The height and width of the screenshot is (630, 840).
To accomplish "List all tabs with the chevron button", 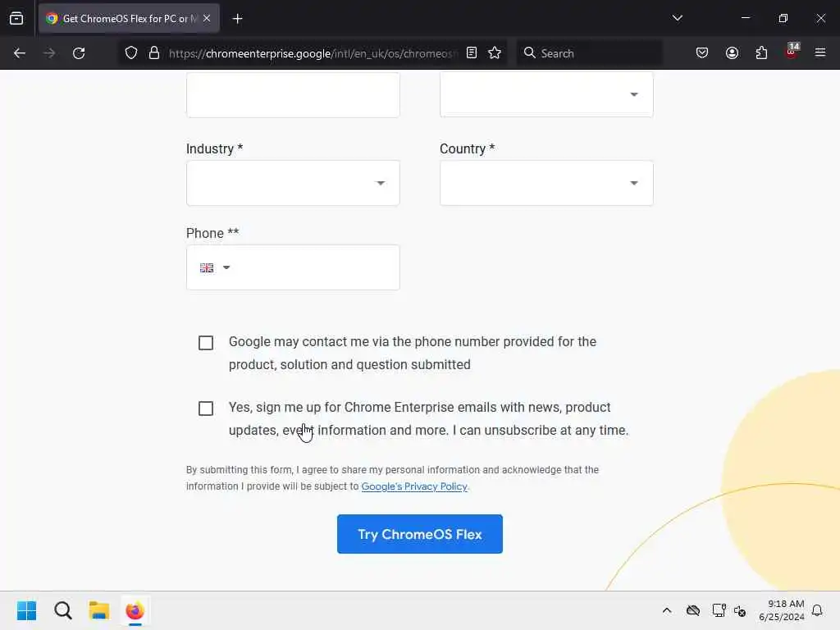I will (677, 18).
